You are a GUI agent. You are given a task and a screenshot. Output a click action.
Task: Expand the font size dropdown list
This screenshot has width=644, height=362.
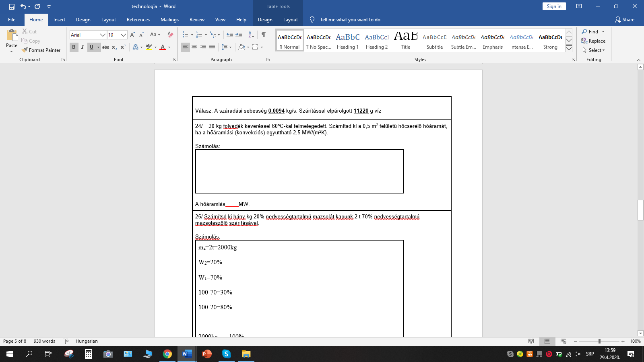tap(123, 35)
